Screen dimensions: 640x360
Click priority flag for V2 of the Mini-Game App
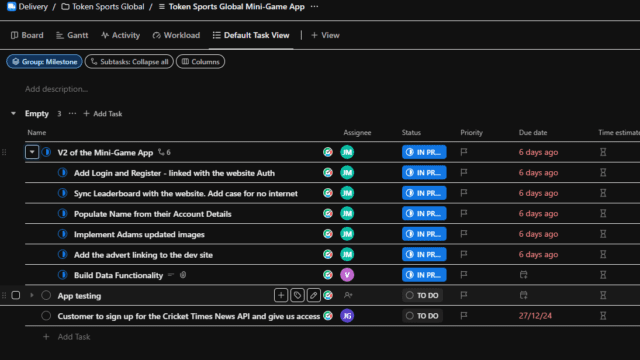coord(464,152)
